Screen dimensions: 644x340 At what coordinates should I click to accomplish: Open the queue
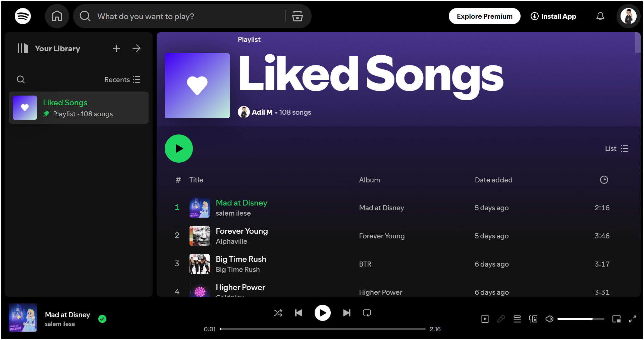(x=517, y=319)
